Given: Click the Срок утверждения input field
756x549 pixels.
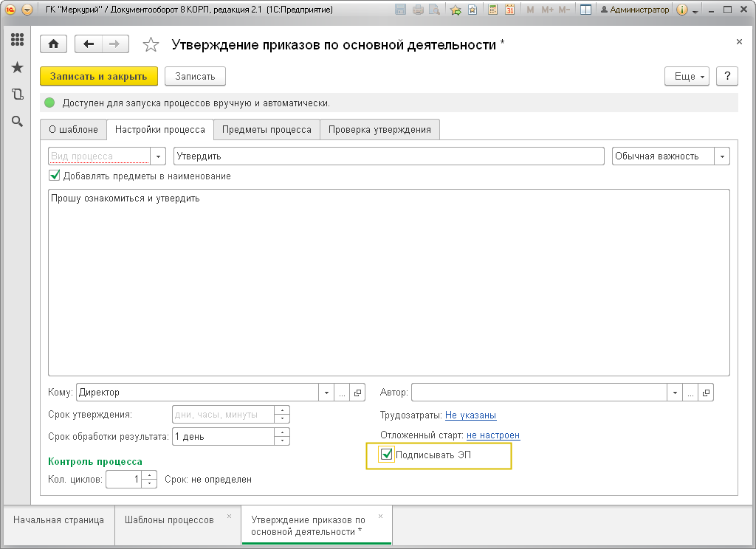Looking at the screenshot, I should click(x=224, y=415).
